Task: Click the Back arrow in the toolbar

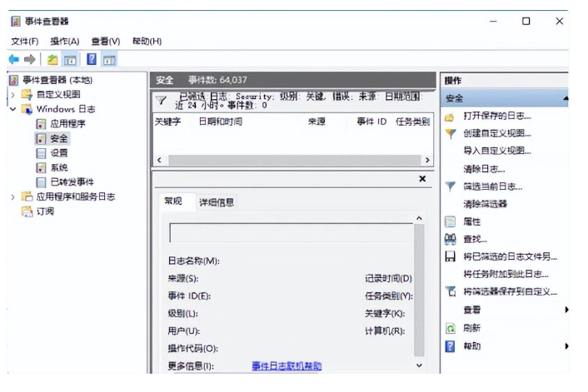Action: click(14, 59)
